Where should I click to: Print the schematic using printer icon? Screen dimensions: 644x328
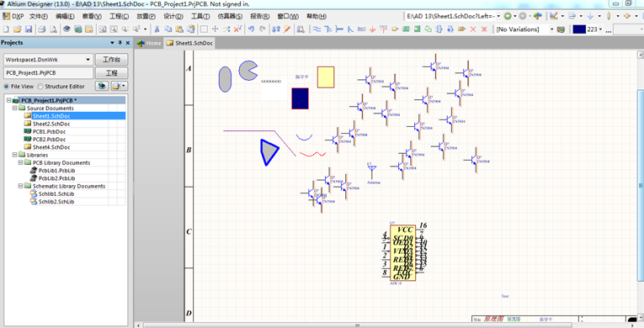[x=42, y=29]
